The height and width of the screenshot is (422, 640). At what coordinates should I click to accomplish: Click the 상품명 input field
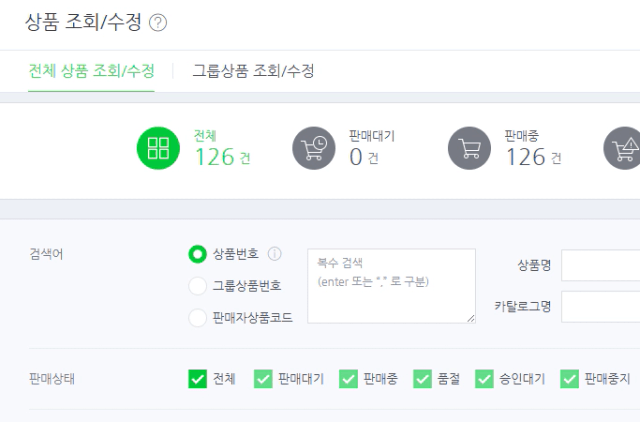600,265
